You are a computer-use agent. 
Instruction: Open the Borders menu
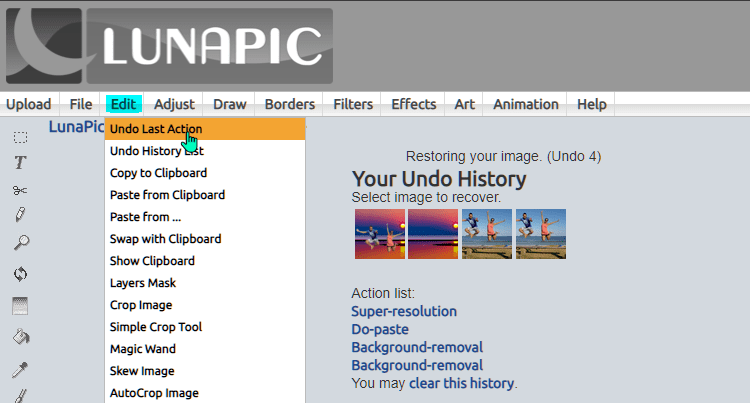(290, 104)
